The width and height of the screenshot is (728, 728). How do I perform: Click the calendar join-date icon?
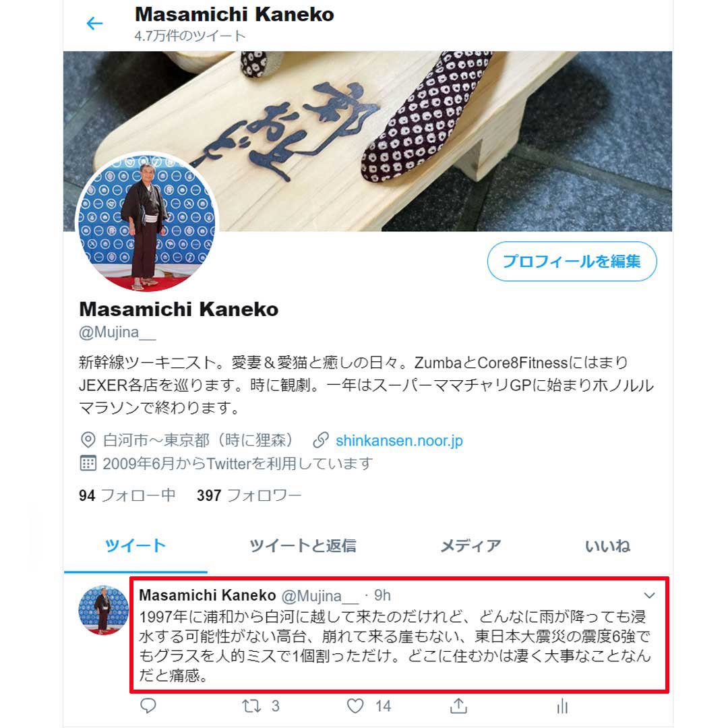click(x=88, y=463)
